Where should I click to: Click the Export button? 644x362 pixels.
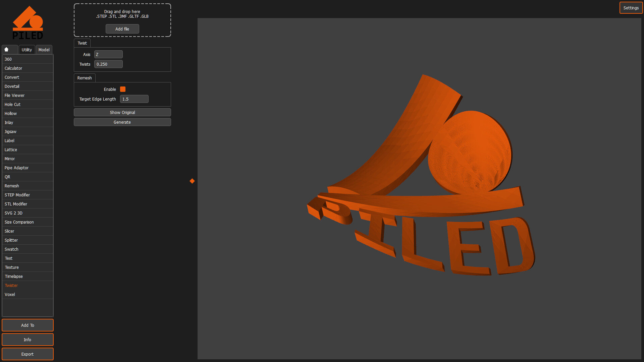(28, 354)
